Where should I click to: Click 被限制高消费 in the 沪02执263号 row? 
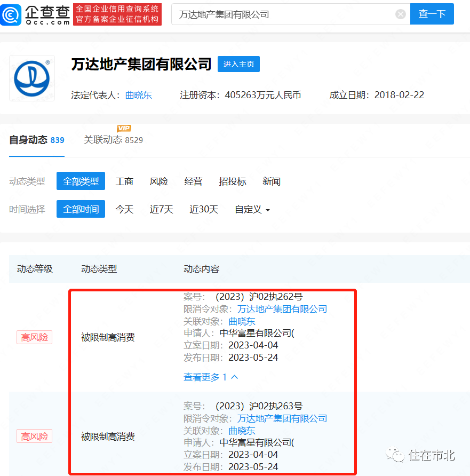108,437
